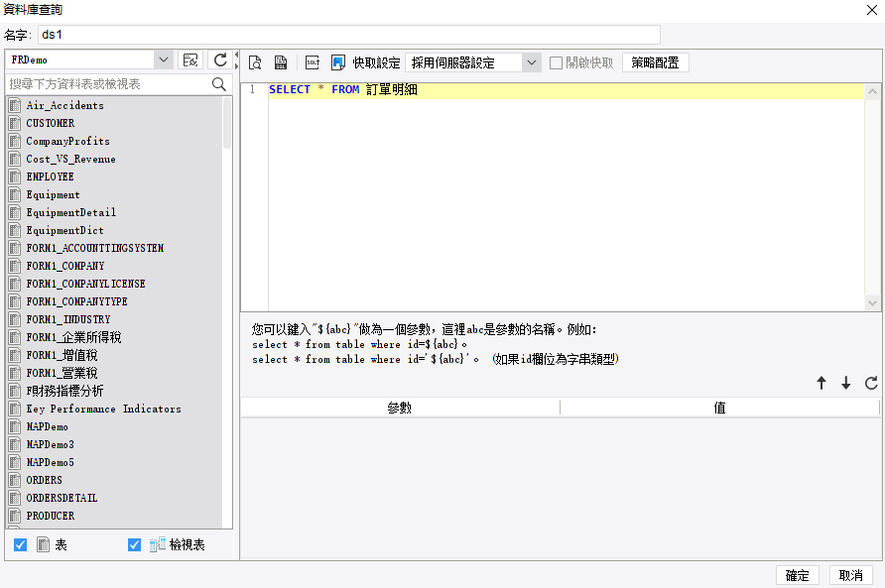Select the MAPDemo5 table
885x588 pixels.
click(50, 462)
